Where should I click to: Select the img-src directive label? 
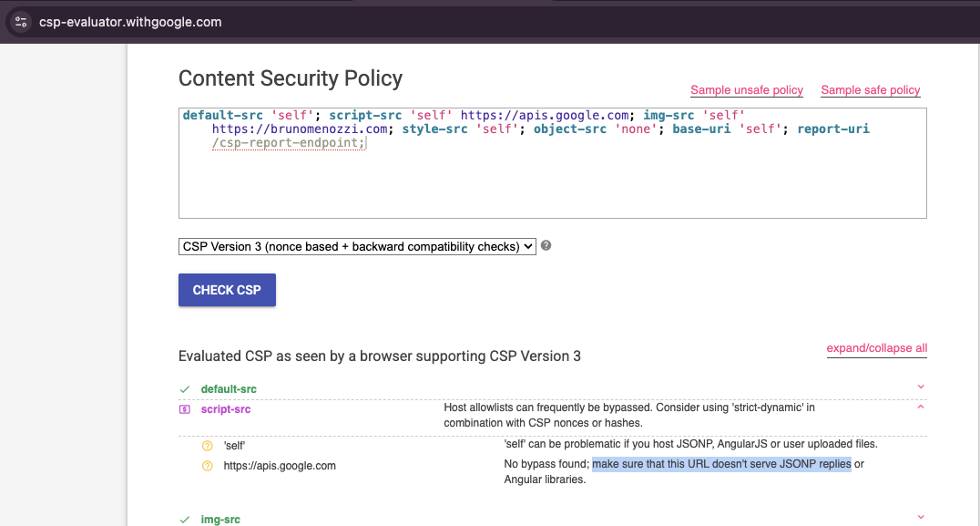click(220, 520)
